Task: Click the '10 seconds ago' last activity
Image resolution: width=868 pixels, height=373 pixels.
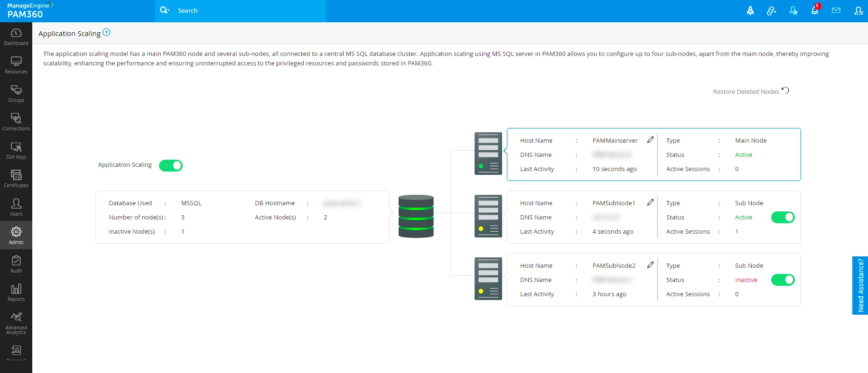Action: 615,169
